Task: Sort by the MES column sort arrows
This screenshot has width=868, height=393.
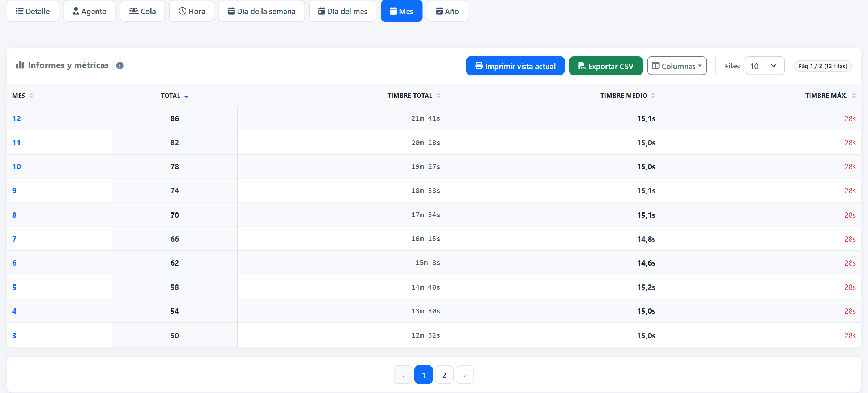Action: [31, 96]
